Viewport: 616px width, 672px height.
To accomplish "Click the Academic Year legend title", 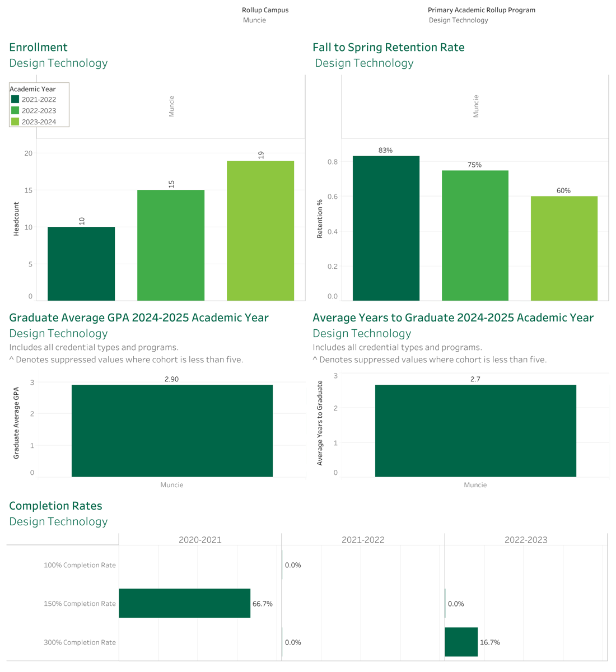I will click(32, 89).
